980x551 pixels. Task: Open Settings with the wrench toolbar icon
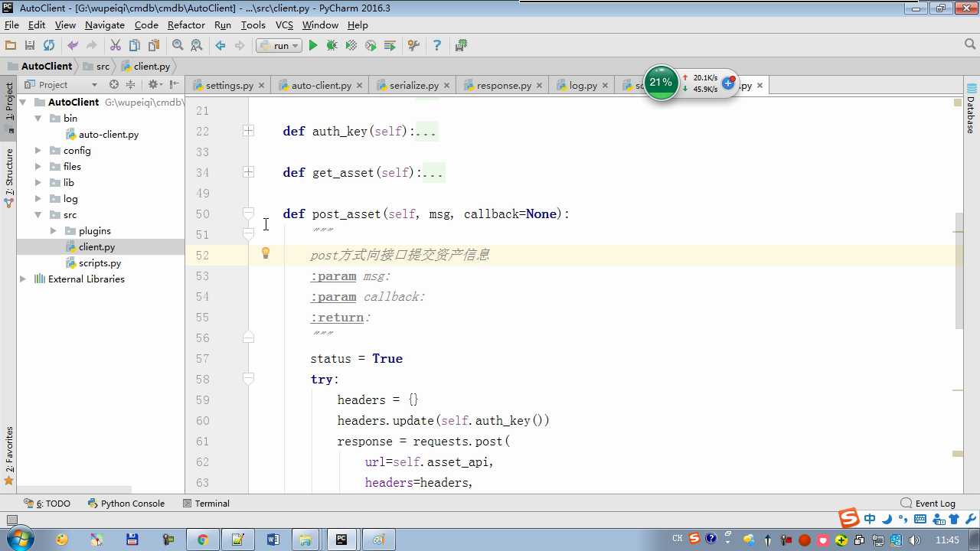(x=413, y=46)
